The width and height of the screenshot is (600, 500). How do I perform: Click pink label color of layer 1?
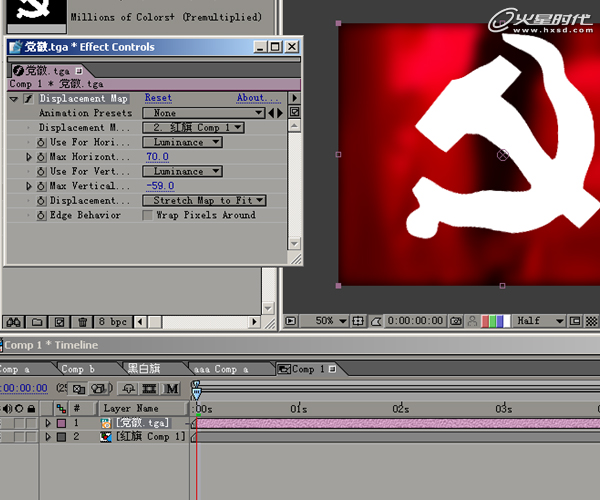point(61,423)
